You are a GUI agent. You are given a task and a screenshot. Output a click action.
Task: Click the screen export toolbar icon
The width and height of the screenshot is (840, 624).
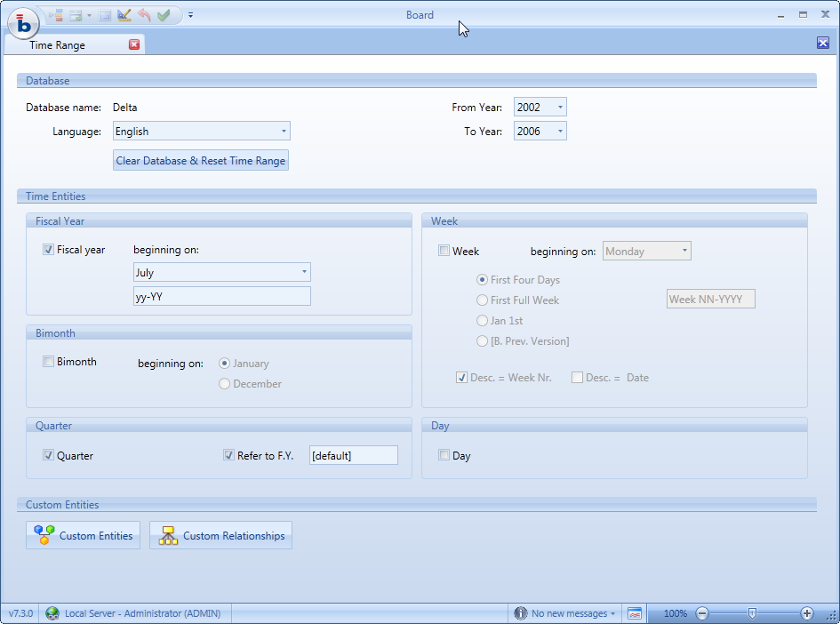pyautogui.click(x=76, y=15)
